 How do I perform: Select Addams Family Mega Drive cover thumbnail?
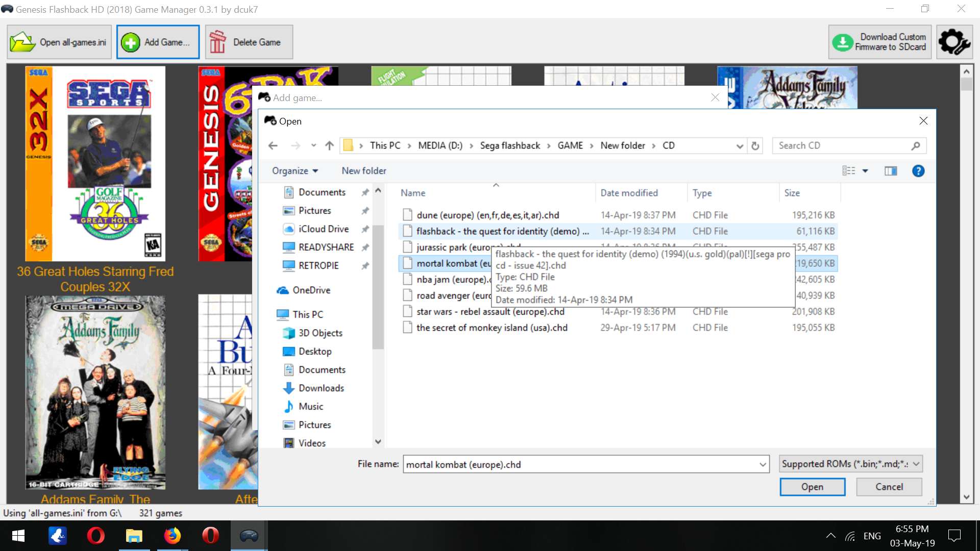pyautogui.click(x=95, y=393)
